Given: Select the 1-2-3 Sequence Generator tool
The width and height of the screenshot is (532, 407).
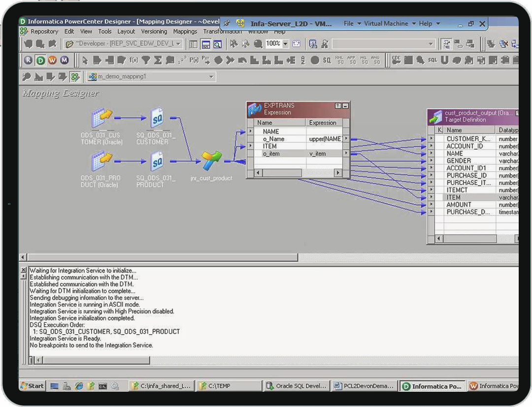Looking at the screenshot, I should click(182, 61).
